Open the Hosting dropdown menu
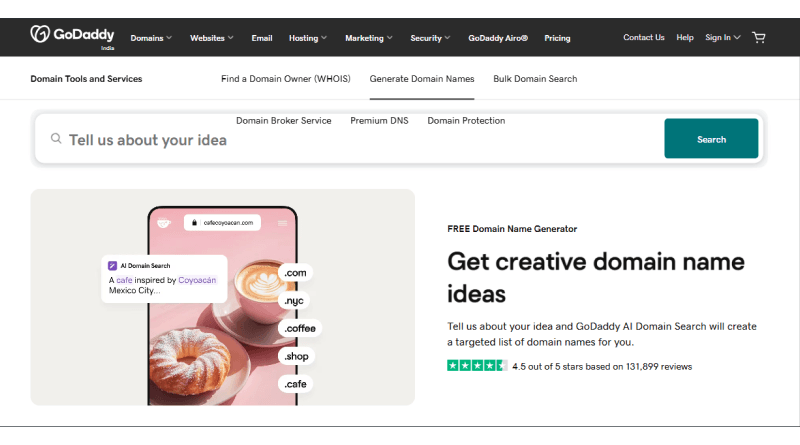The image size is (800, 445). pyautogui.click(x=308, y=38)
